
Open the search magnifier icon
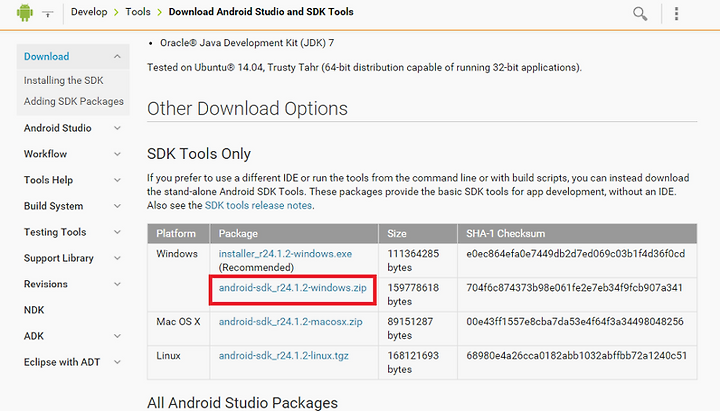pos(640,13)
